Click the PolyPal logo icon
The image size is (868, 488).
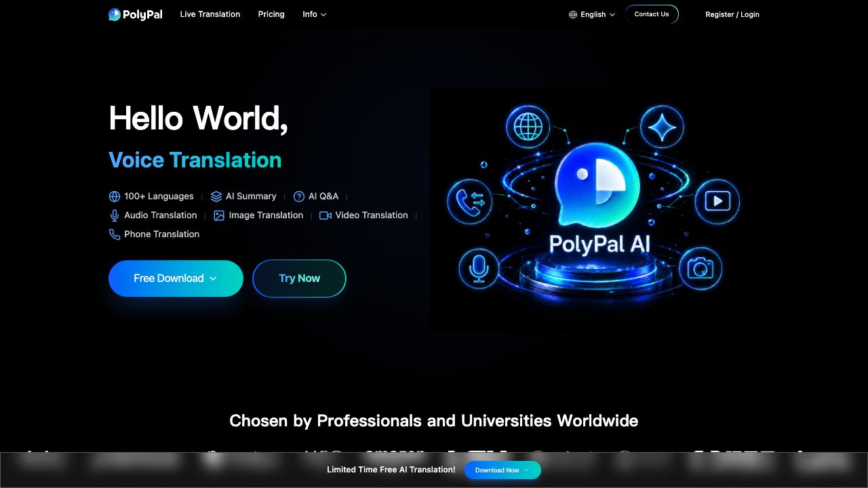(x=115, y=14)
